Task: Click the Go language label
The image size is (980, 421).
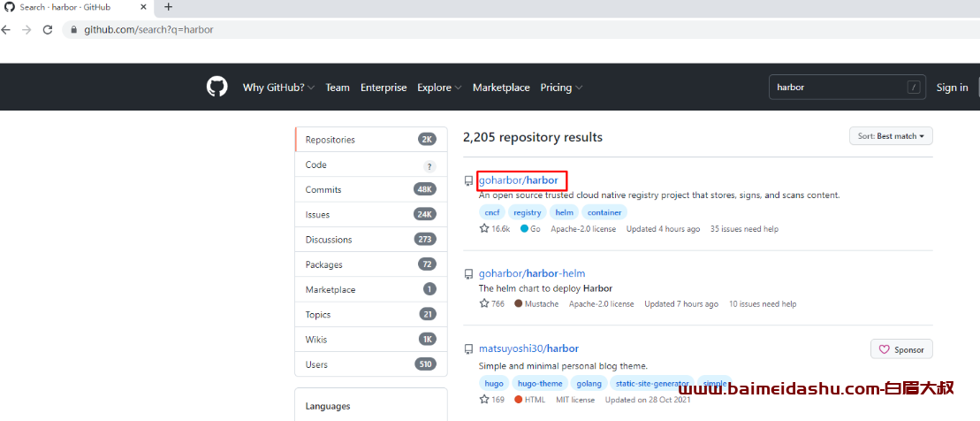Action: [530, 229]
